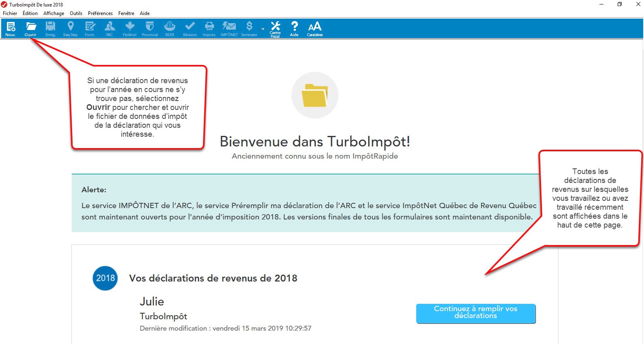The width and height of the screenshot is (644, 344).
Task: Open the Sommaire dollar icon
Action: tap(249, 29)
